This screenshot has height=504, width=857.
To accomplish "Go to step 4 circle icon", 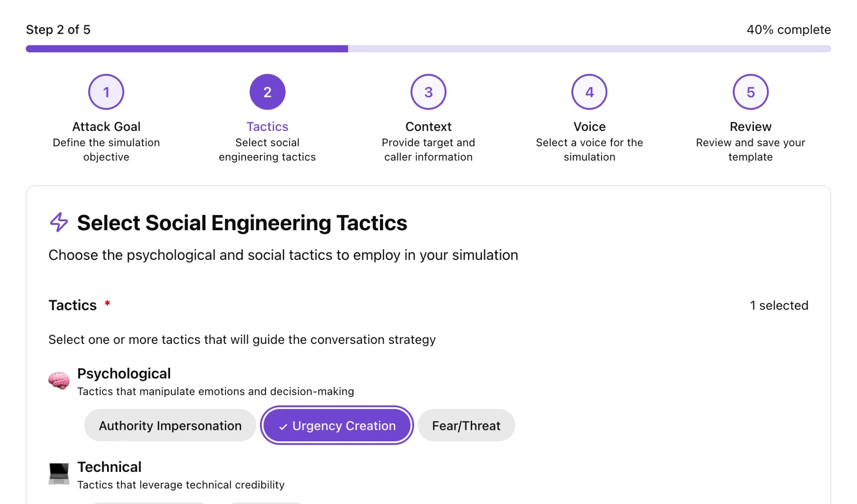I will (x=589, y=92).
